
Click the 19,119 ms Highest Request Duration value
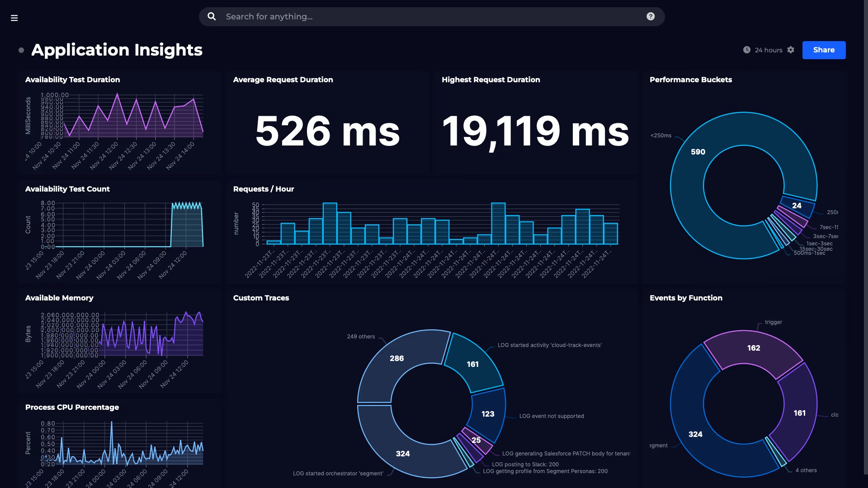tap(535, 131)
